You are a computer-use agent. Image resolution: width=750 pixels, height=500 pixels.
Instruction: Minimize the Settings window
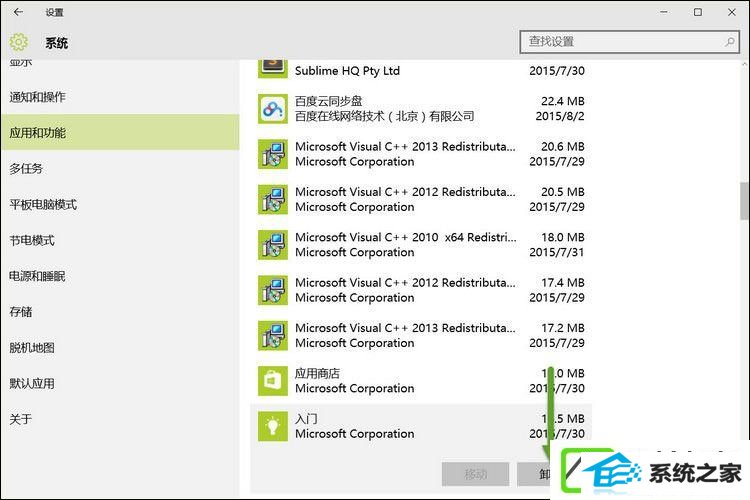coord(664,12)
